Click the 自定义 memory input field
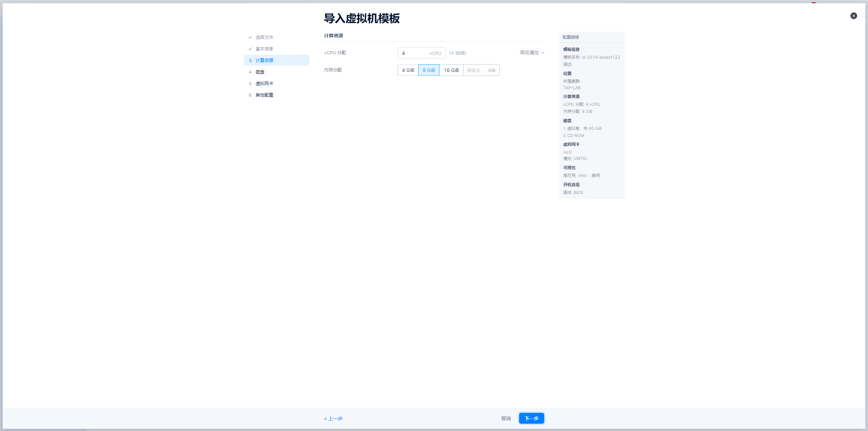This screenshot has height=431, width=868. point(481,70)
